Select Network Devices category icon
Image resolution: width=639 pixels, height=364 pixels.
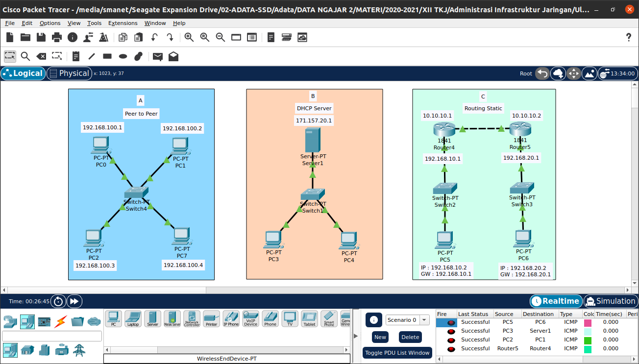[x=10, y=322]
